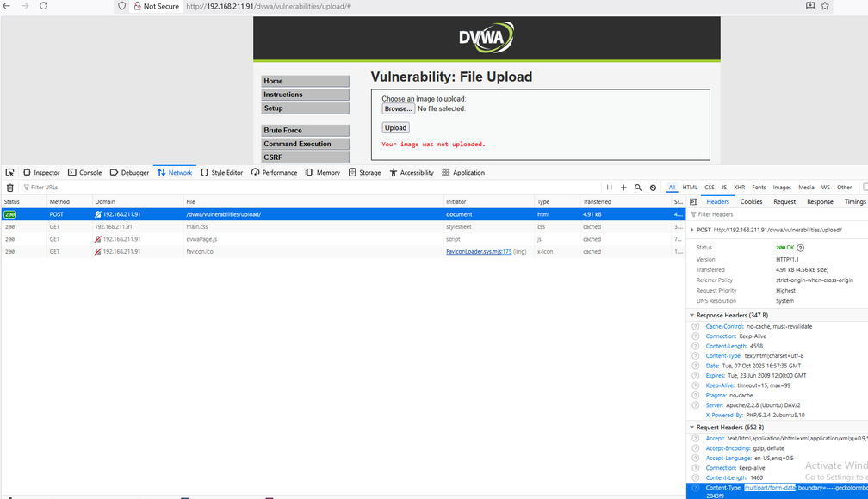This screenshot has height=499, width=868.
Task: Sort by the Transferred column header
Action: point(625,202)
